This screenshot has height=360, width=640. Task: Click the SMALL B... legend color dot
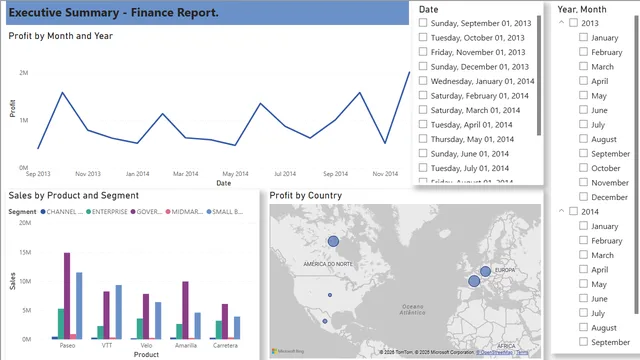(x=209, y=211)
